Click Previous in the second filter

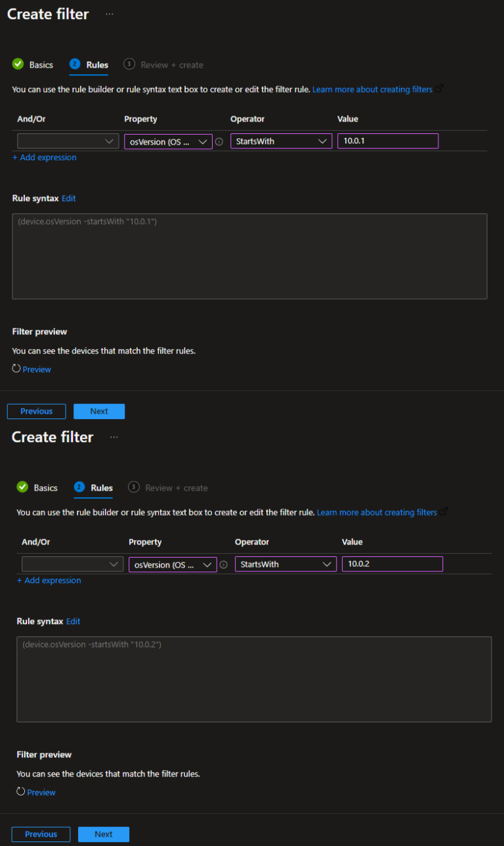pos(41,834)
